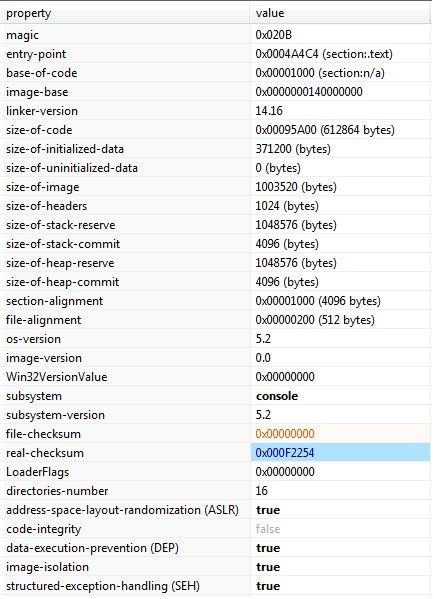
Task: Select the structured-exception-handling (SEH) row
Action: click(x=216, y=586)
